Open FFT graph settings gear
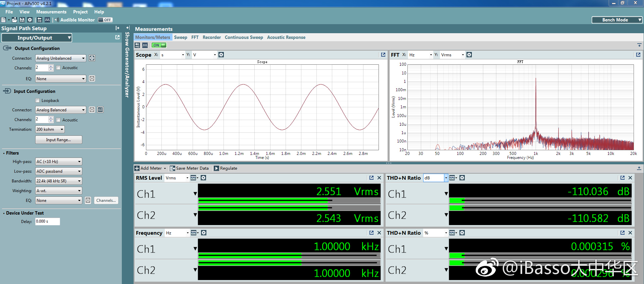Viewport: 644px width, 284px height. [469, 55]
